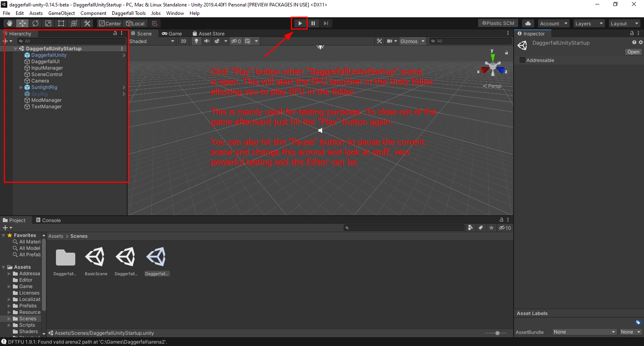644x346 pixels.
Task: Lock the Project panel
Action: (x=502, y=220)
